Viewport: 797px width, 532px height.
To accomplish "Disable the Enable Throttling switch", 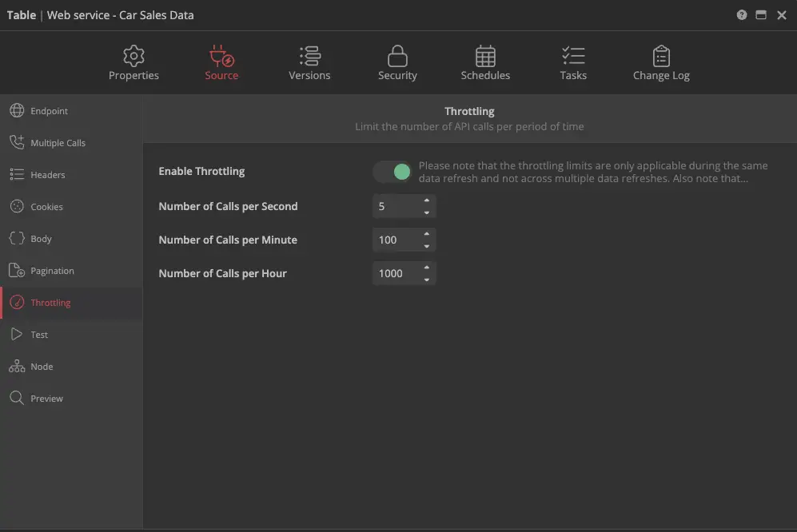I will (393, 172).
